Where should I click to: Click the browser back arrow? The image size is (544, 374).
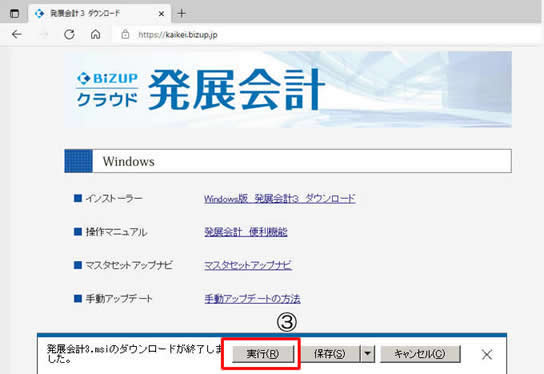point(16,34)
